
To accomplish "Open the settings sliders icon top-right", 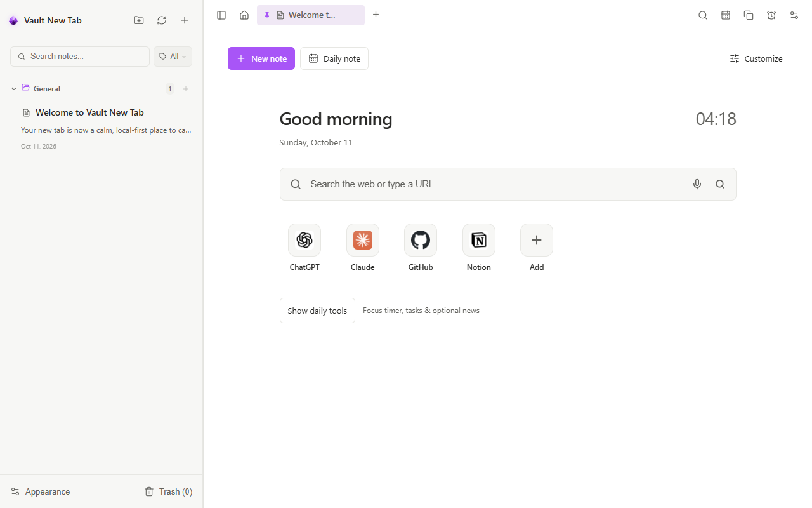I will tap(794, 15).
